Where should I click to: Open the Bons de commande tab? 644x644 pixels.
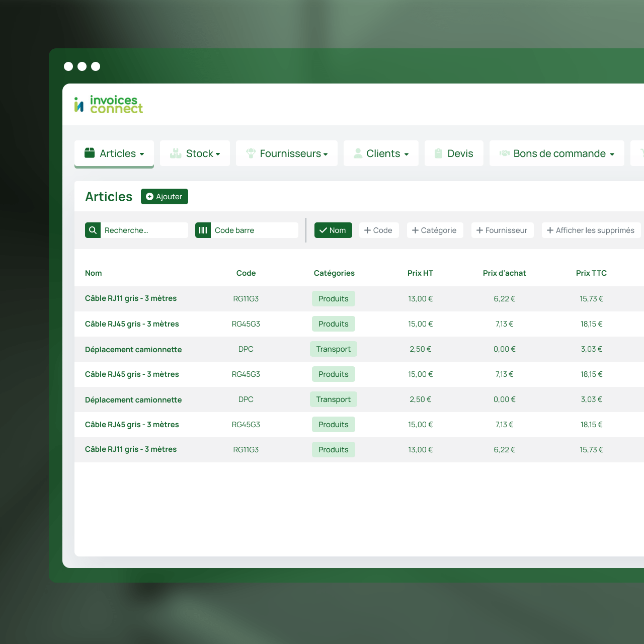pos(557,153)
